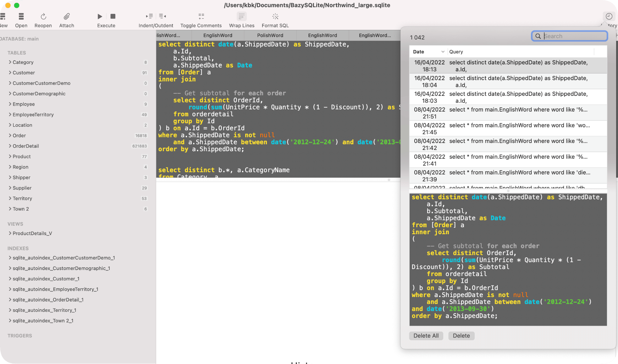
Task: Toggle the Wrap Lines button
Action: tap(242, 16)
